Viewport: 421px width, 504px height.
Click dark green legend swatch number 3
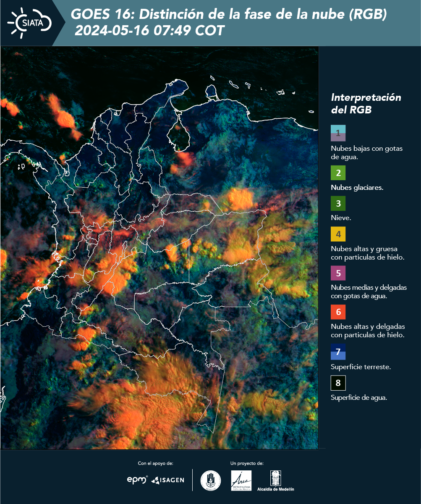[x=338, y=204]
